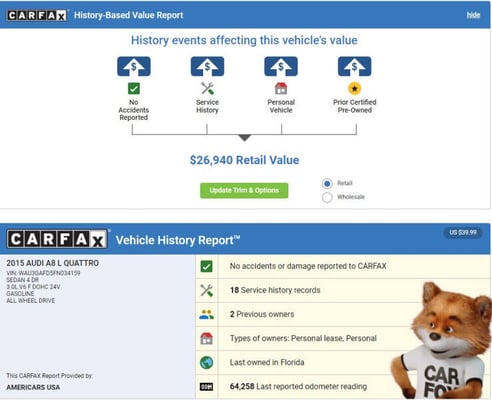Select the Wholesale radio button
This screenshot has height=400, width=492.
[327, 197]
